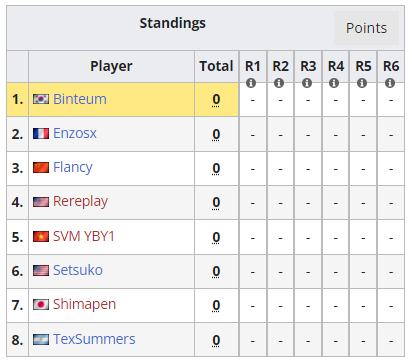Open Flancy's player page
The width and height of the screenshot is (412, 364).
pyautogui.click(x=73, y=167)
